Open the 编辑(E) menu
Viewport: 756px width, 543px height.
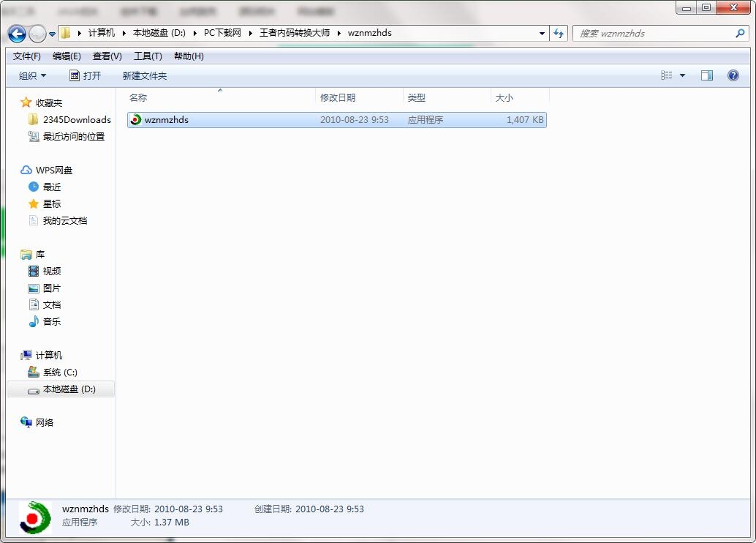point(67,56)
